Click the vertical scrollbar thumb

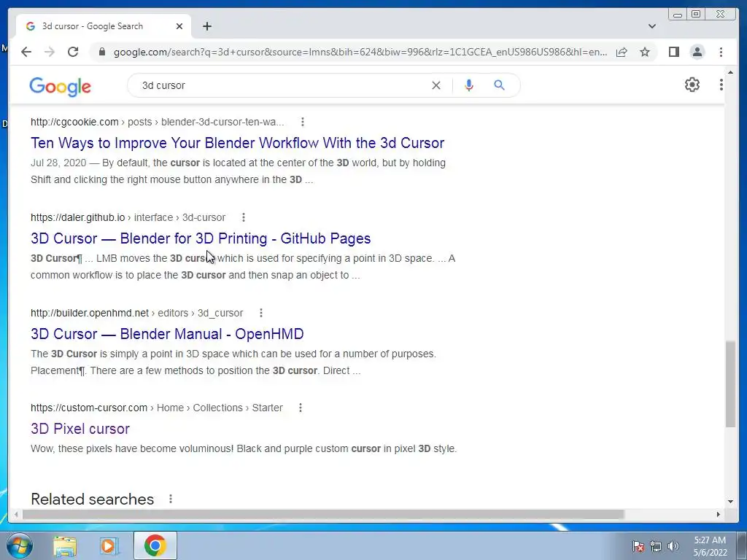[730, 384]
